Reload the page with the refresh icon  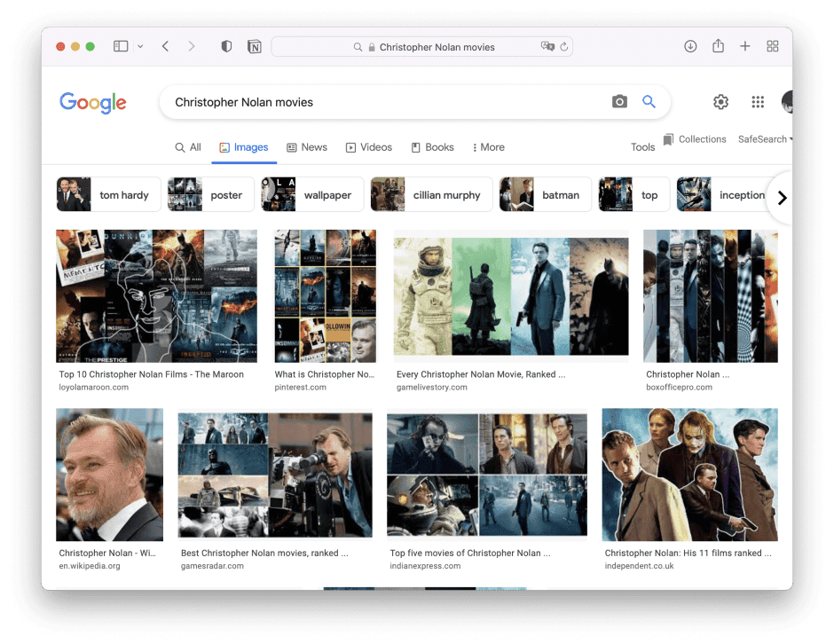[x=563, y=46]
